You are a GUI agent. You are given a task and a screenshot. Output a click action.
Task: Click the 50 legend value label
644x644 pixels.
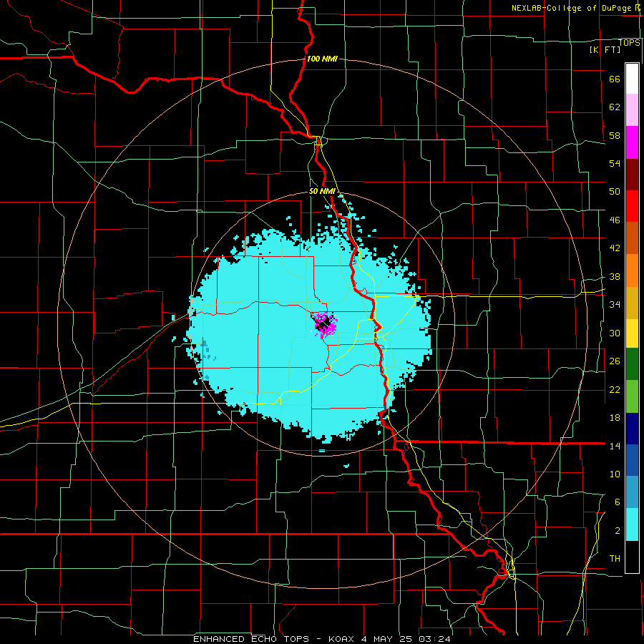pos(615,191)
